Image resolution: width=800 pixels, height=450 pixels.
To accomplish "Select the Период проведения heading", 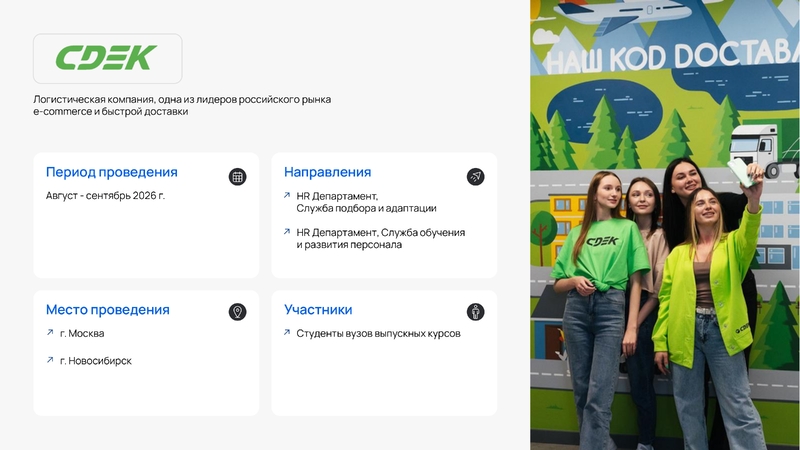I will [111, 172].
